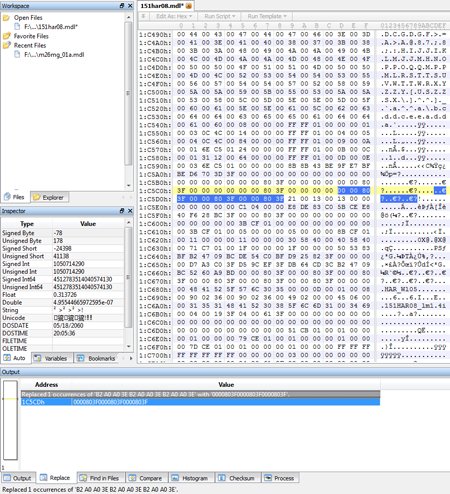Viewport: 450px width, 494px height.
Task: Open the Histogram tab
Action: pos(190,478)
